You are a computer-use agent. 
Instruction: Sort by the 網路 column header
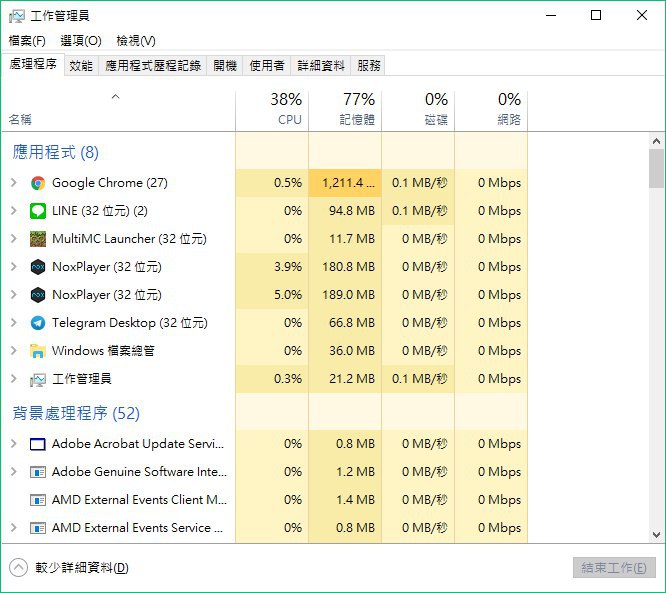tap(491, 110)
